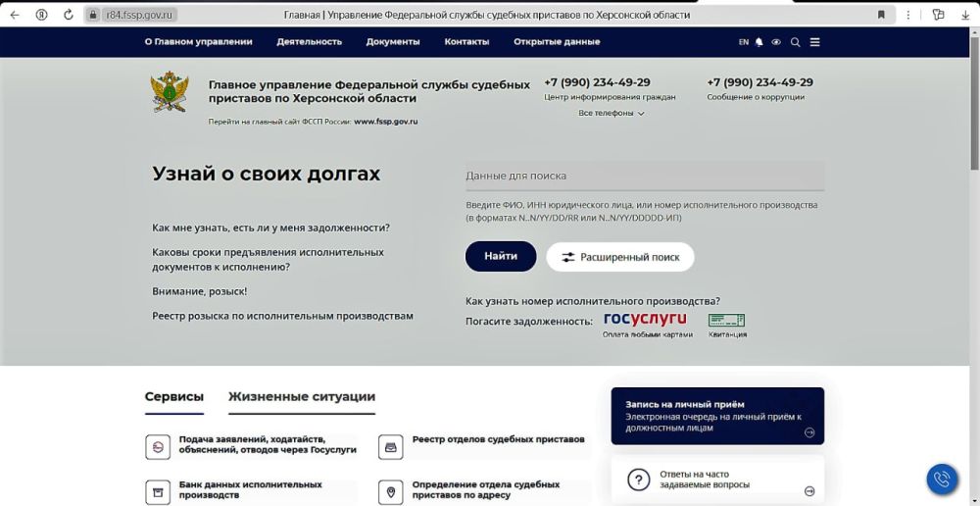Click the Квитанция receipt icon
Image resolution: width=980 pixels, height=506 pixels.
click(726, 321)
